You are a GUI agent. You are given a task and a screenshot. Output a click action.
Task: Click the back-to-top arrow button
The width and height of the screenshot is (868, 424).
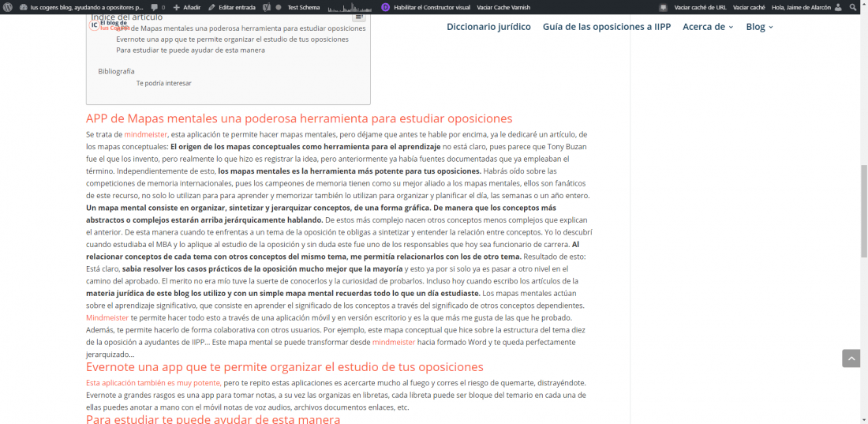tap(851, 358)
